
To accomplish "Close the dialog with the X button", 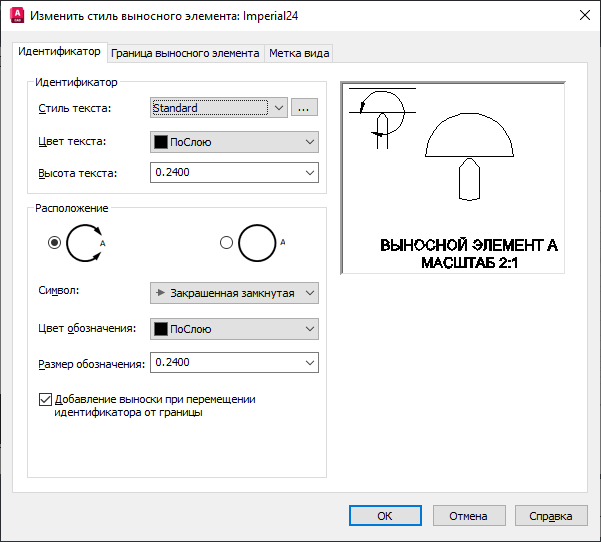I will [585, 16].
